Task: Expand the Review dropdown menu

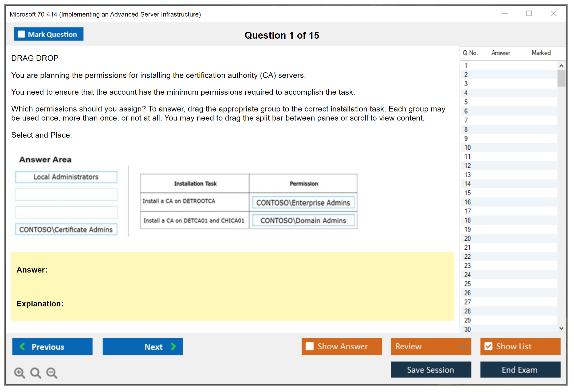Action: pyautogui.click(x=463, y=346)
